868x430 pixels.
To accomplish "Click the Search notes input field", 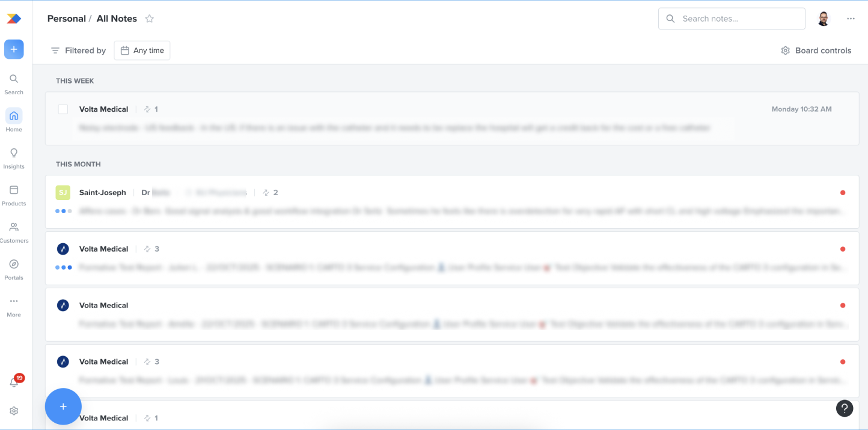I will coord(739,19).
